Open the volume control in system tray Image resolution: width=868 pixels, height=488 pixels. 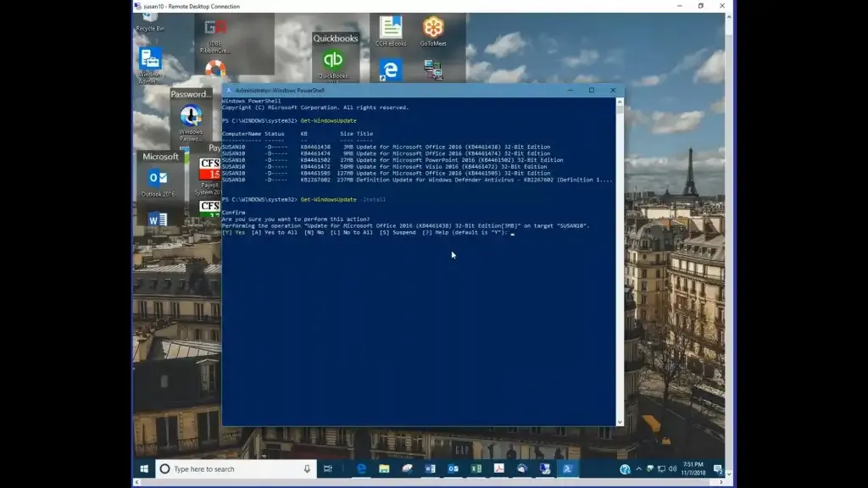(672, 469)
